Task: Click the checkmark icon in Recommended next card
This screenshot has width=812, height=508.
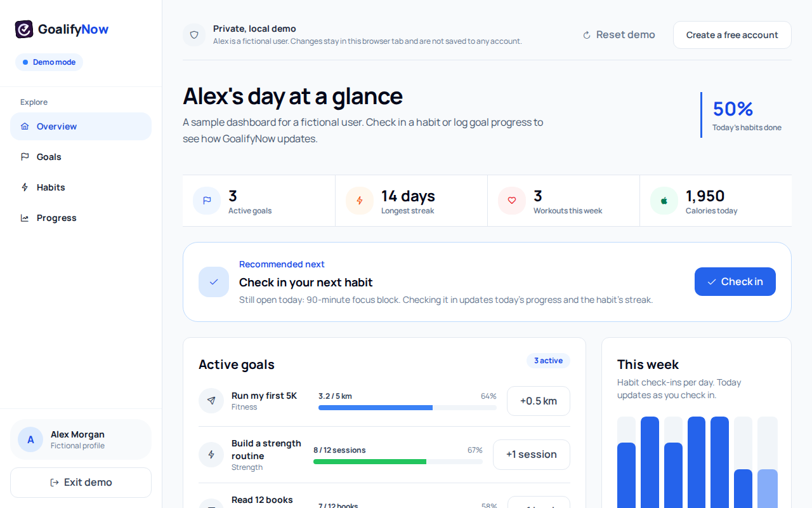Action: click(x=214, y=282)
